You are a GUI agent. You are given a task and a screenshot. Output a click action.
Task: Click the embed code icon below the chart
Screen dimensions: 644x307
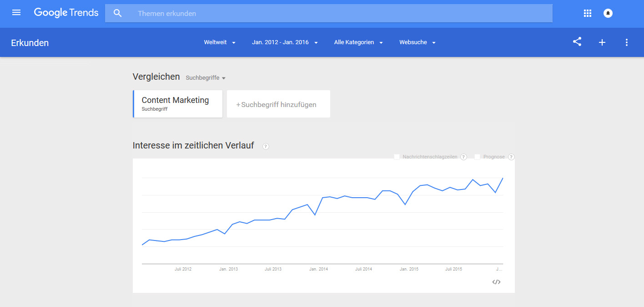pyautogui.click(x=496, y=282)
